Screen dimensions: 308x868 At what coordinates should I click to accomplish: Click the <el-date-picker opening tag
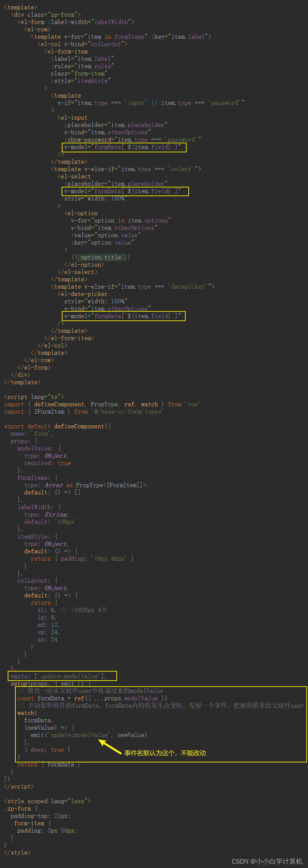pyautogui.click(x=82, y=294)
